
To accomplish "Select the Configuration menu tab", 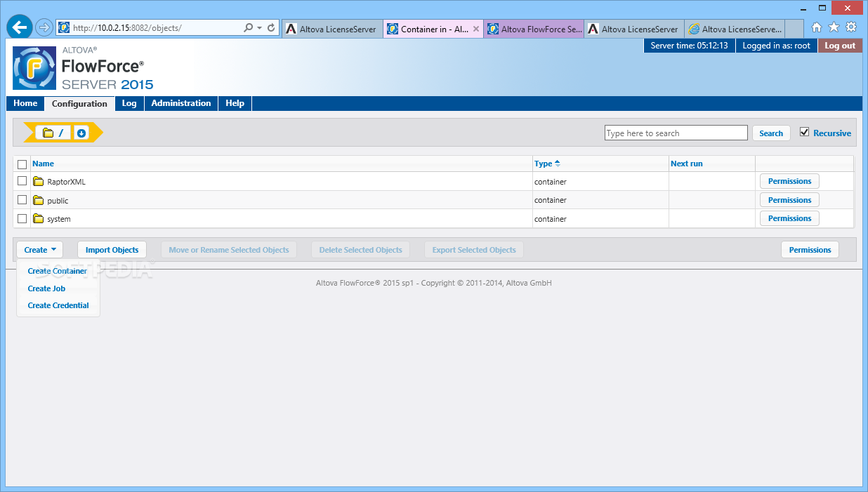I will pos(79,103).
